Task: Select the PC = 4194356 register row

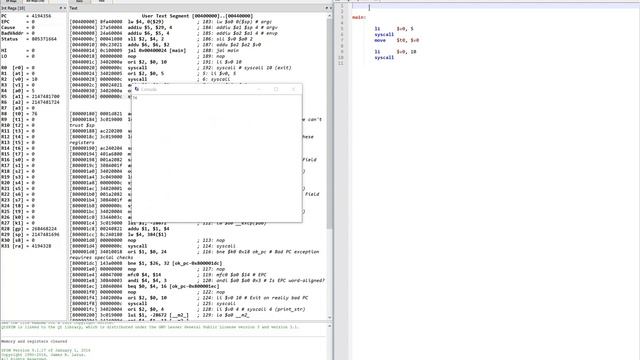Action: pos(27,16)
